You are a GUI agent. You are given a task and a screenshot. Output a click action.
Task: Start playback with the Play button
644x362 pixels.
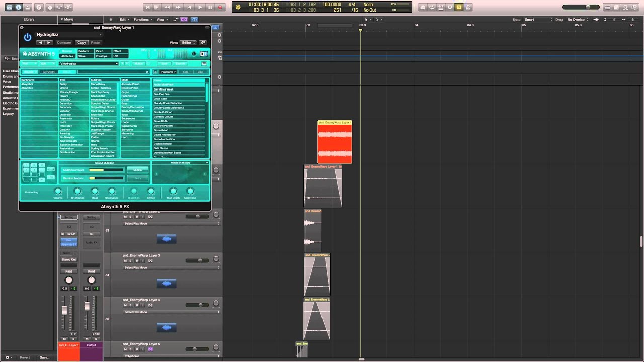coord(200,7)
